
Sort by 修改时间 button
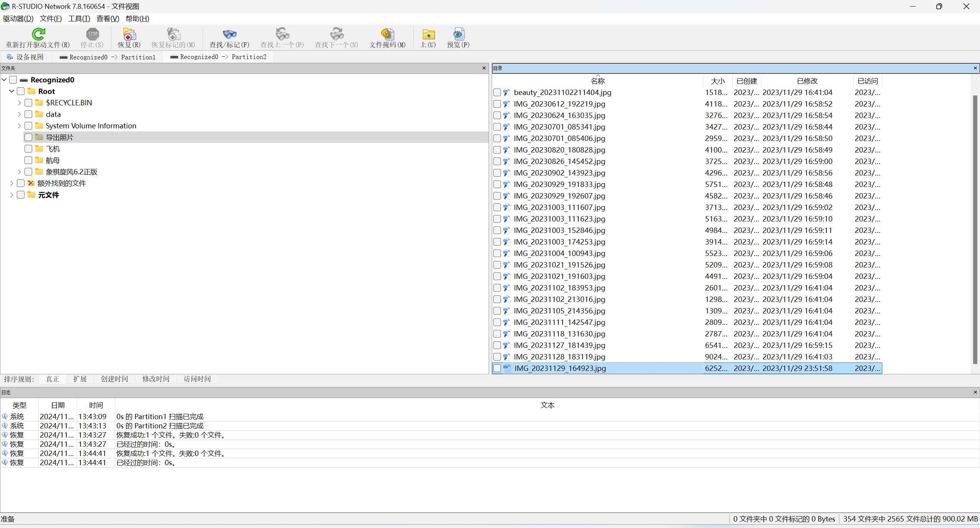[x=155, y=379]
